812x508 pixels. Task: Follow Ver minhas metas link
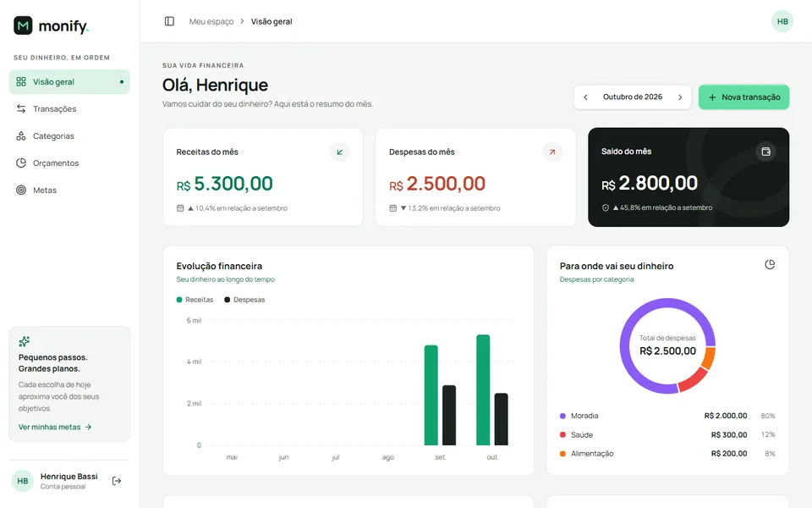pos(55,427)
